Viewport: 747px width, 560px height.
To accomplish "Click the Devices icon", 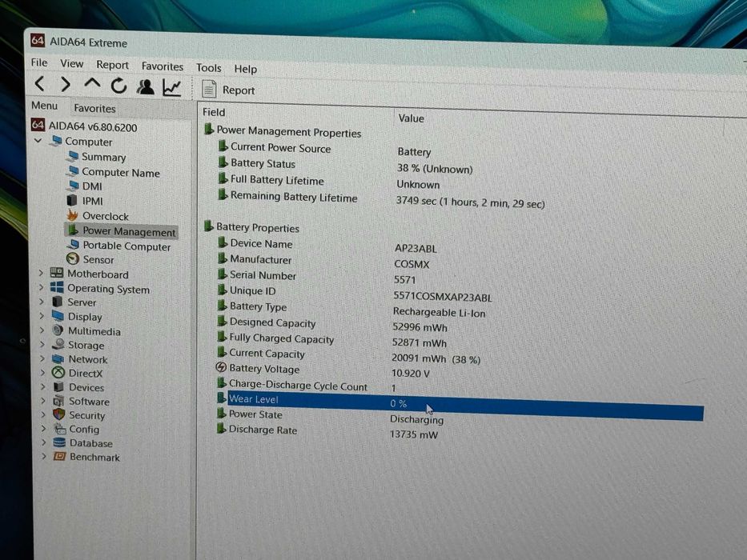I will tap(58, 386).
